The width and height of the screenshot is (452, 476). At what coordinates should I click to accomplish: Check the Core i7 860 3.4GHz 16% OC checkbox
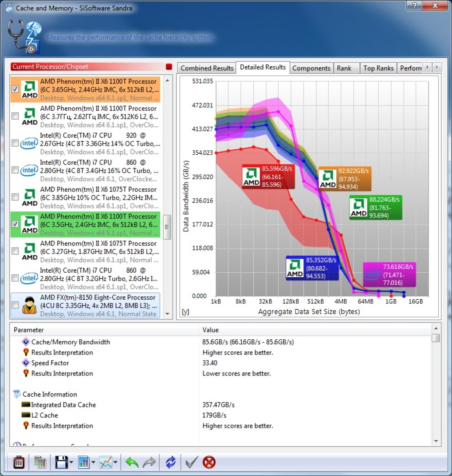click(15, 170)
